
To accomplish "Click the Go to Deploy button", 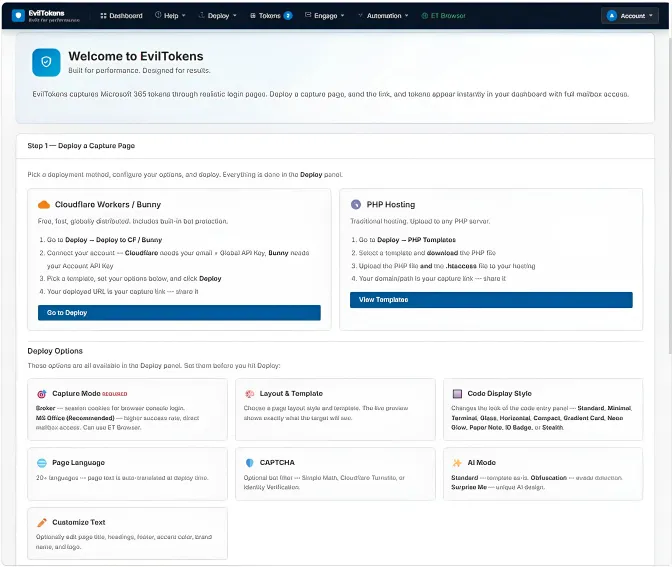I will tap(179, 313).
